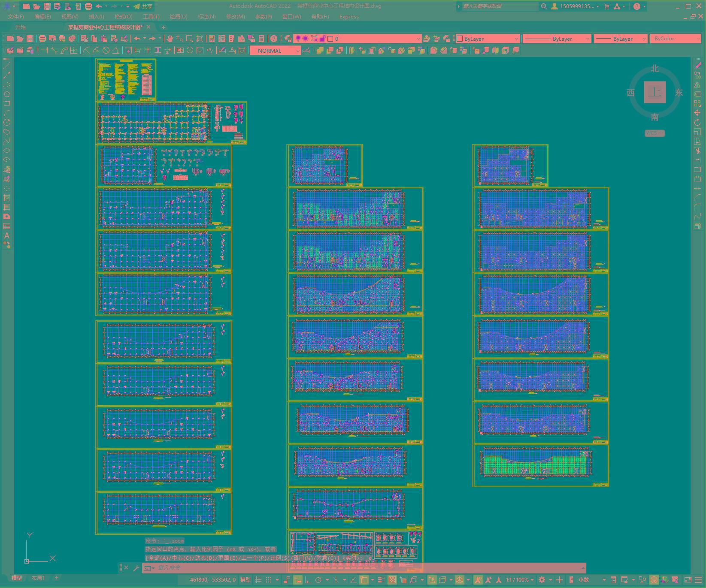Click the Plot printer icon in quick access toolbar
Image resolution: width=706 pixels, height=588 pixels.
tap(88, 6)
